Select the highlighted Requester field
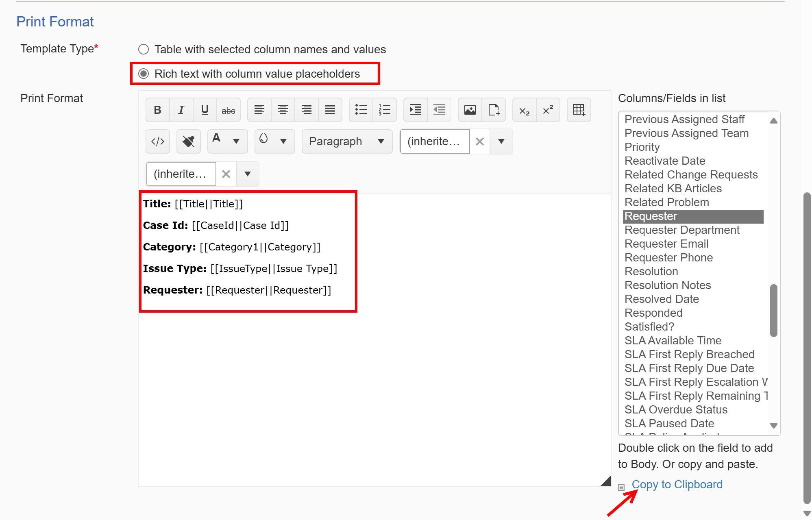 click(693, 216)
